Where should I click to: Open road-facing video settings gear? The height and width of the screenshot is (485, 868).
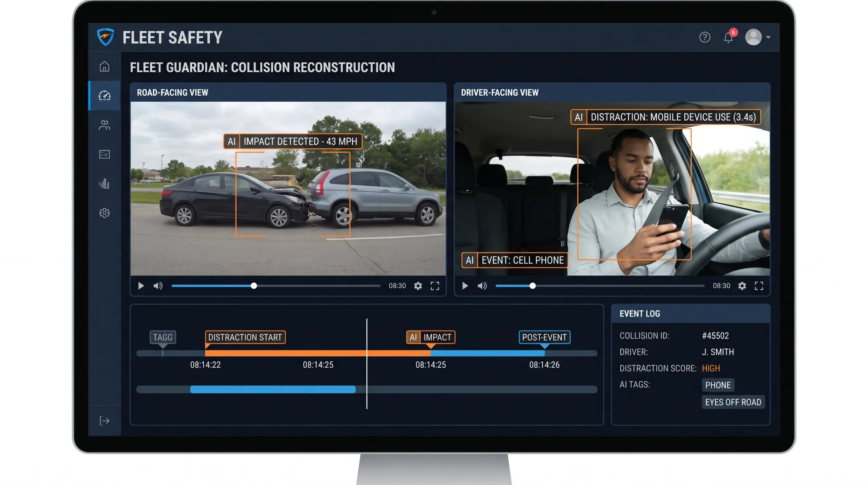click(x=418, y=286)
